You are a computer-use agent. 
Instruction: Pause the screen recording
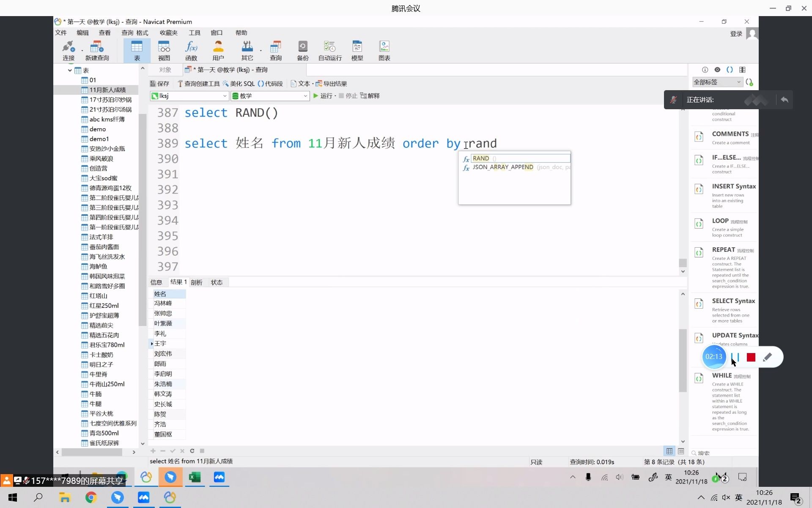point(735,357)
